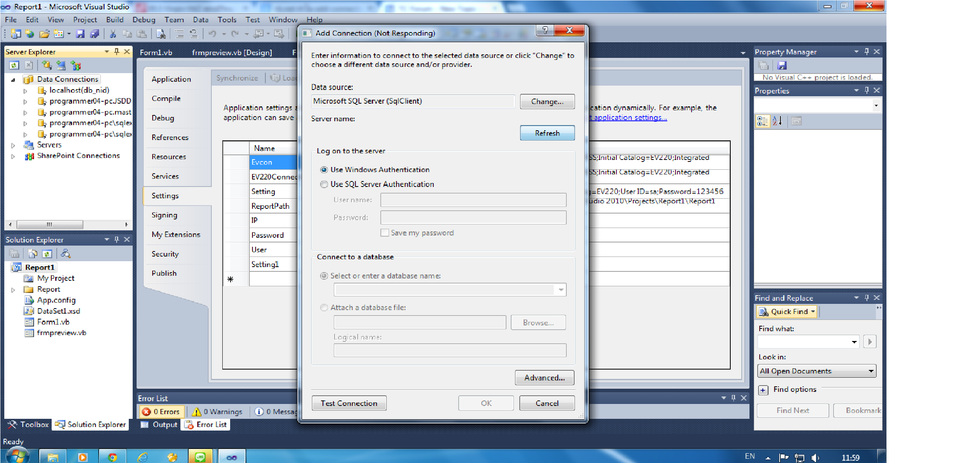Click the Add New Item toolbar icon
Image resolution: width=980 pixels, height=463 pixels.
pyautogui.click(x=59, y=34)
